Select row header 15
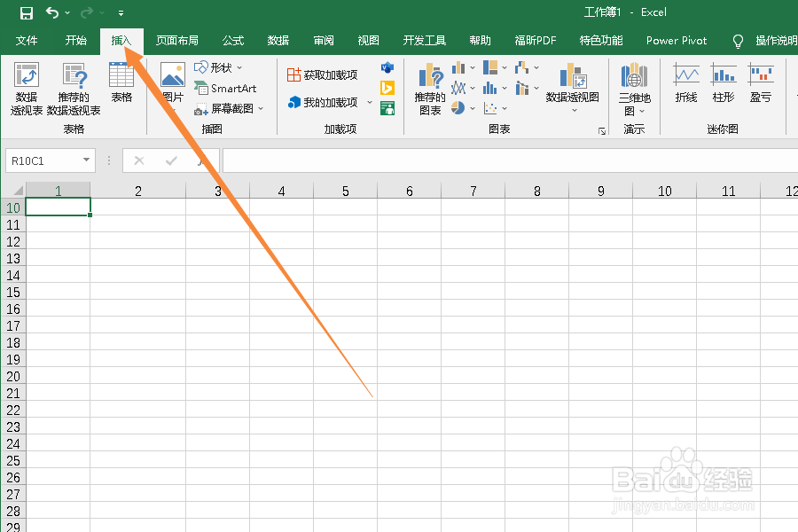Image resolution: width=798 pixels, height=532 pixels. [13, 293]
